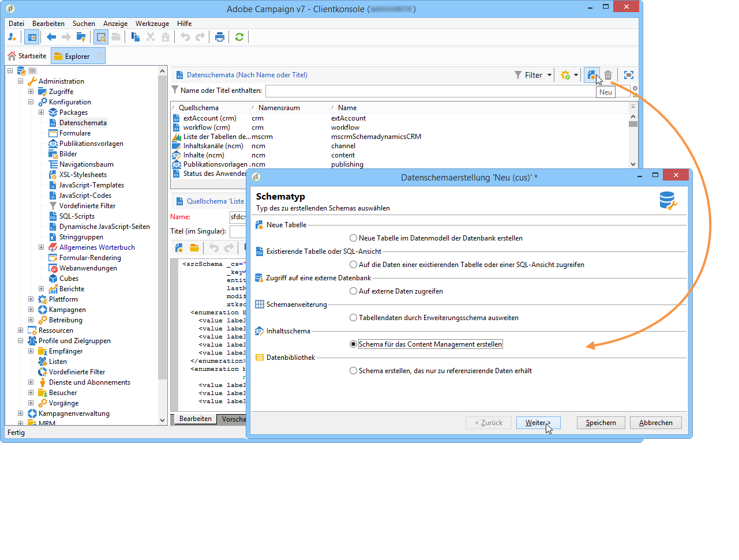
Task: Click the parent folder up icon
Action: [x=81, y=37]
